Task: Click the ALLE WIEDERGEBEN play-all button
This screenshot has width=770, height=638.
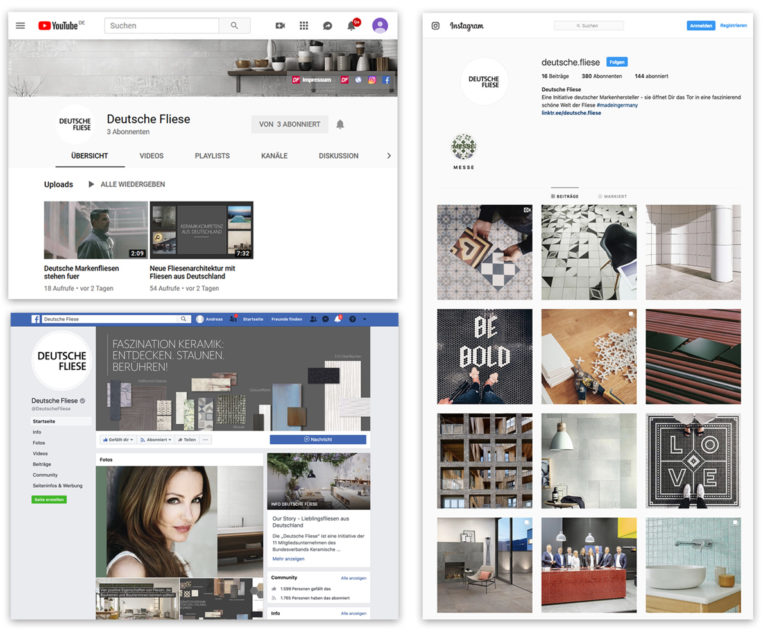Action: 127,184
